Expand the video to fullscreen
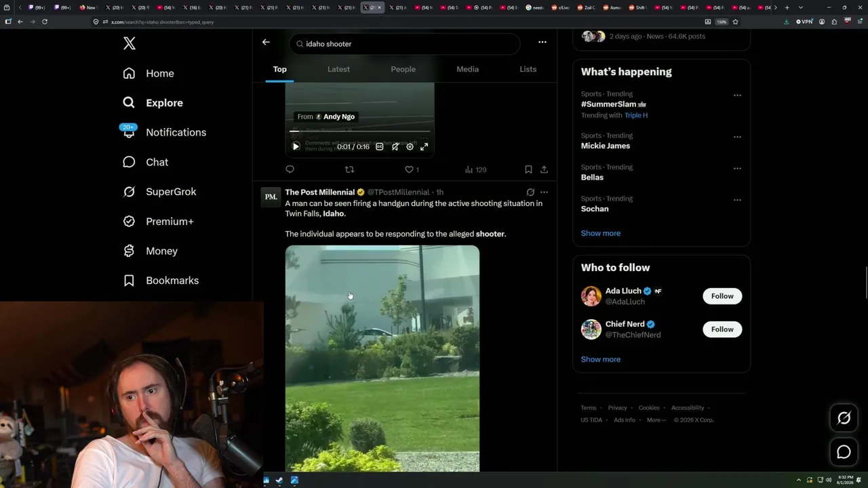The width and height of the screenshot is (868, 488). (x=424, y=146)
